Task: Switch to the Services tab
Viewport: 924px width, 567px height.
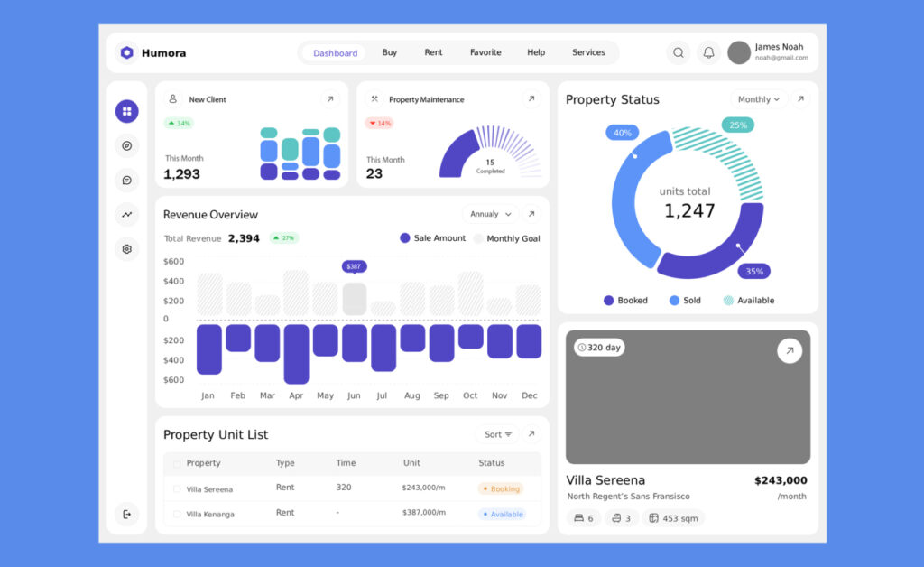Action: 588,52
